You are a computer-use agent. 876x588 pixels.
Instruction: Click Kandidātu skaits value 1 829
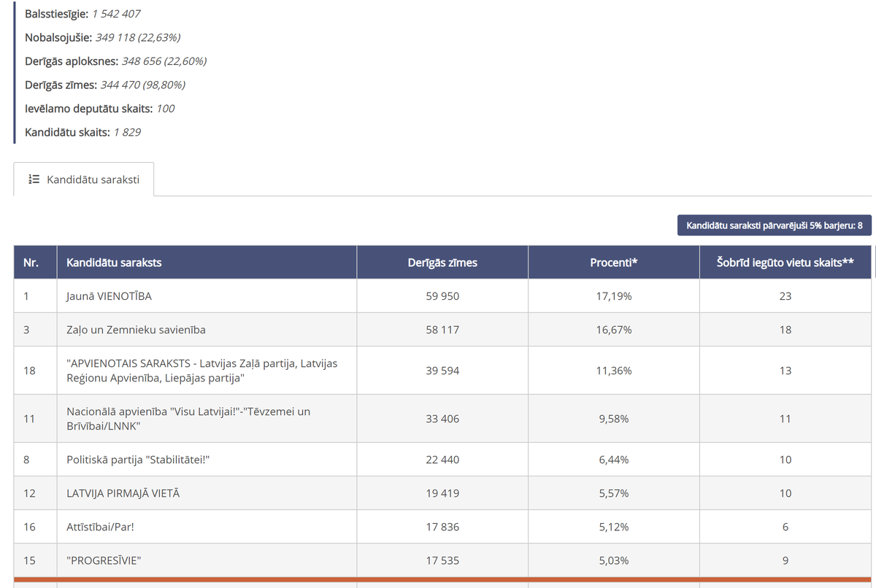[127, 132]
